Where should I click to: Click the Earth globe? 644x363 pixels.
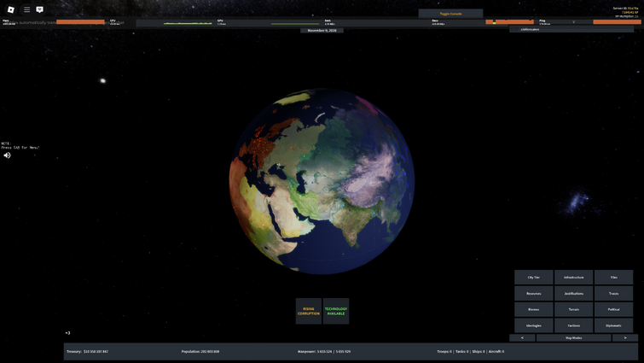click(x=322, y=181)
